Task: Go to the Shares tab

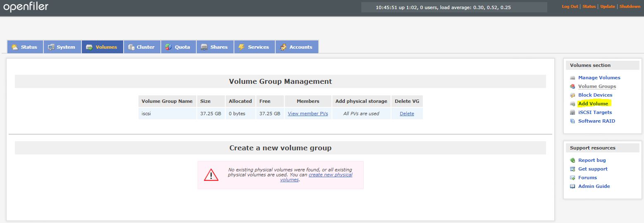Action: point(215,47)
